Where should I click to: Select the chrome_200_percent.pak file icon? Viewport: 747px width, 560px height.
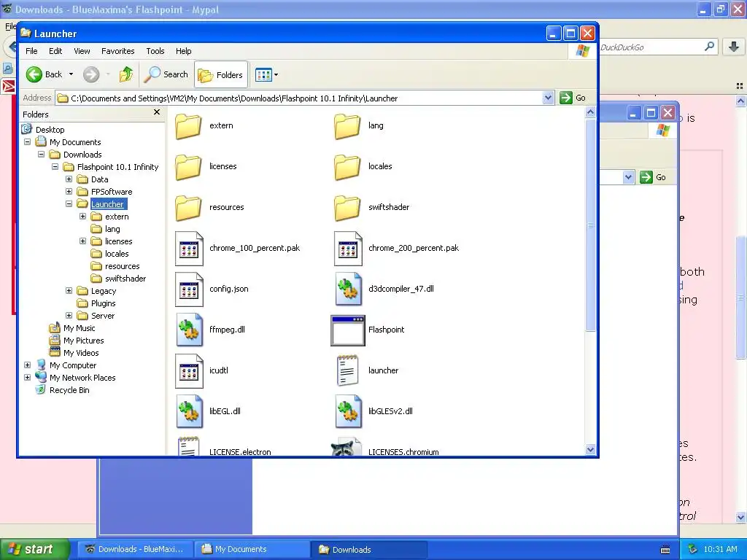click(348, 248)
